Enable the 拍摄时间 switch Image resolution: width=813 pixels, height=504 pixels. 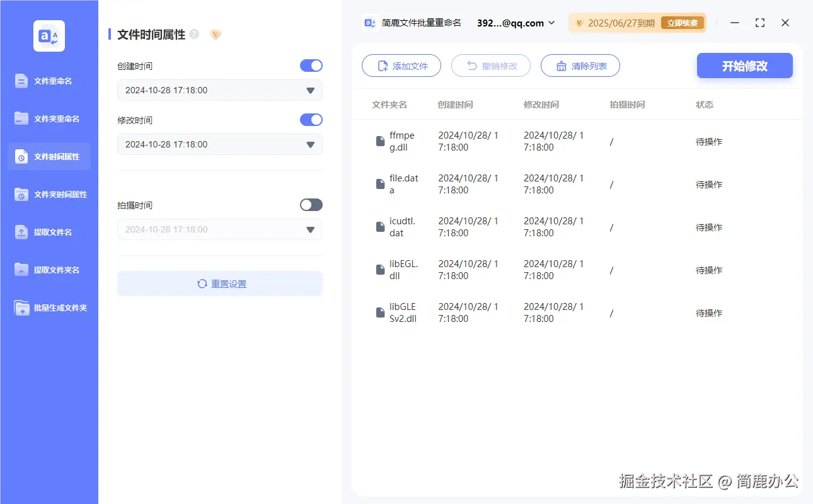pos(311,205)
